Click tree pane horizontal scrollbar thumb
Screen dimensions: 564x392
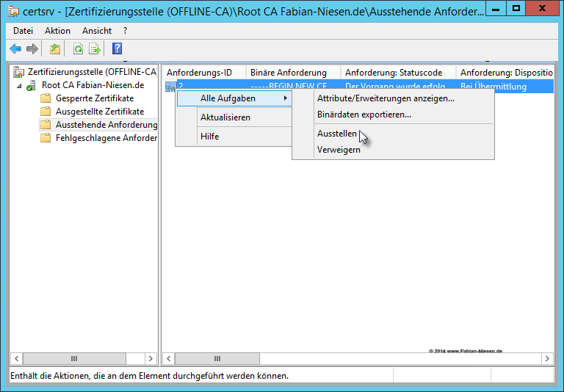(x=74, y=358)
